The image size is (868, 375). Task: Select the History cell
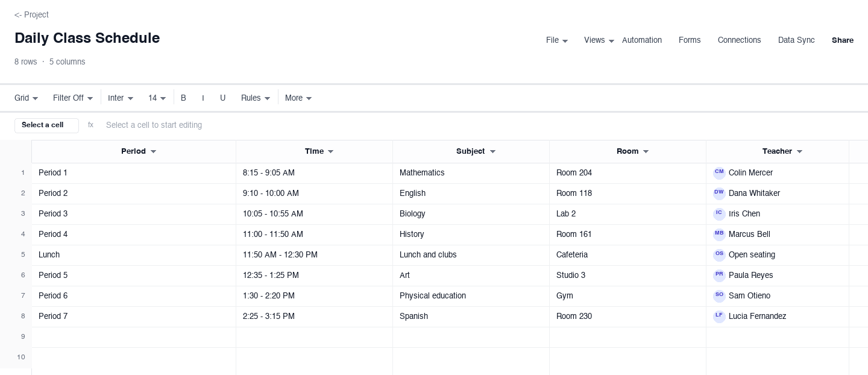[471, 235]
